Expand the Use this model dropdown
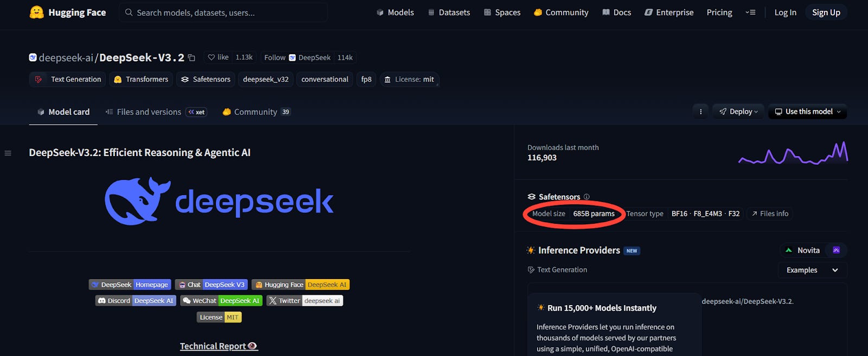 [808, 112]
